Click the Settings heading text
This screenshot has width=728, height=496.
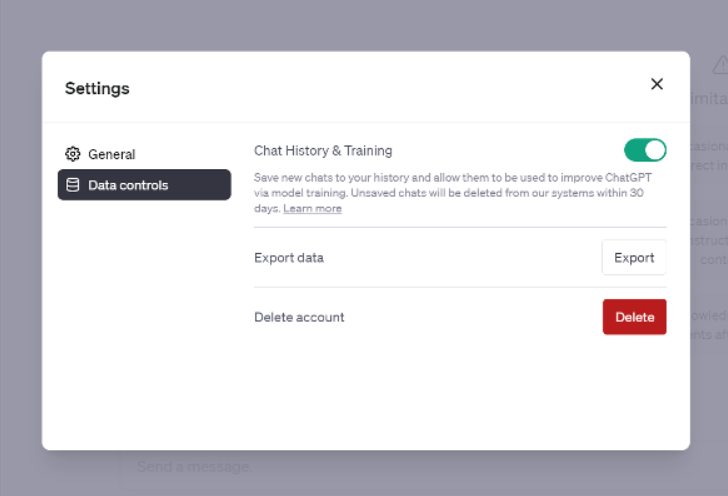click(x=97, y=88)
